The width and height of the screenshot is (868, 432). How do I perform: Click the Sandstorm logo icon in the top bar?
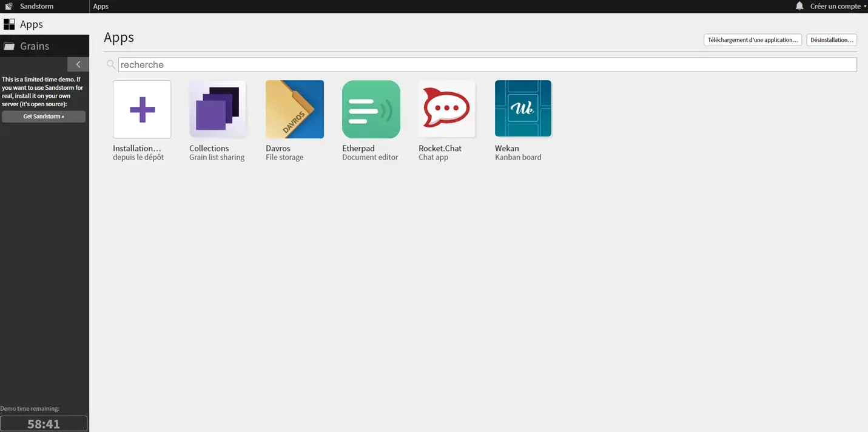pos(9,6)
